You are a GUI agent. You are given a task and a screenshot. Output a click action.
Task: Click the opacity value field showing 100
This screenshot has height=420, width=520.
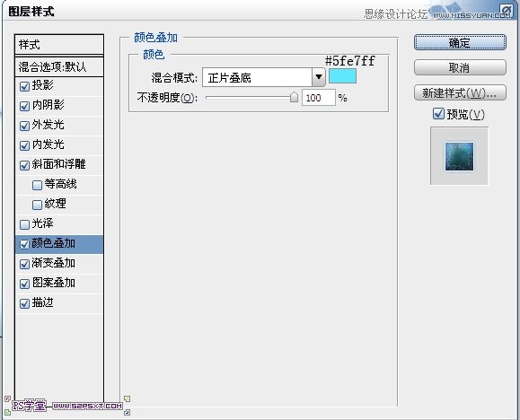[318, 98]
